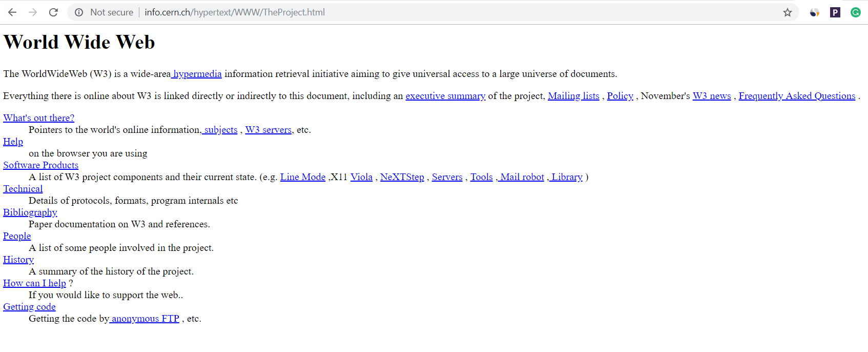
Task: Open the W3 news link
Action: tap(712, 96)
